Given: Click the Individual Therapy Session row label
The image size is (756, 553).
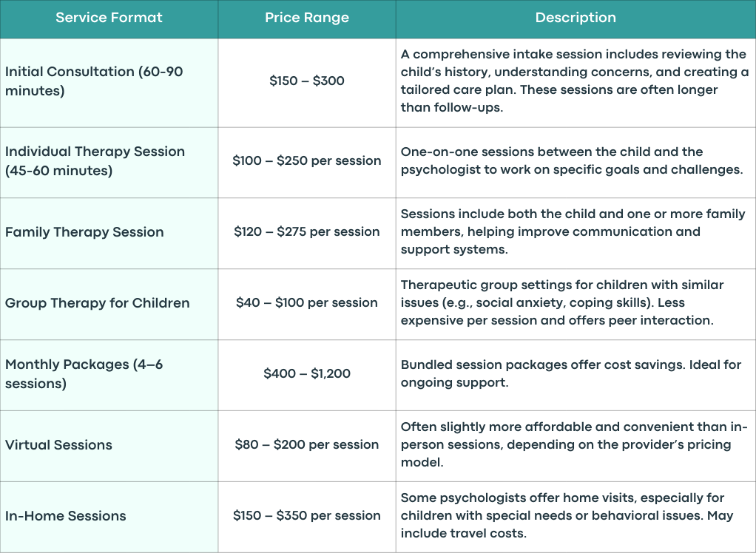Looking at the screenshot, I should [x=95, y=161].
